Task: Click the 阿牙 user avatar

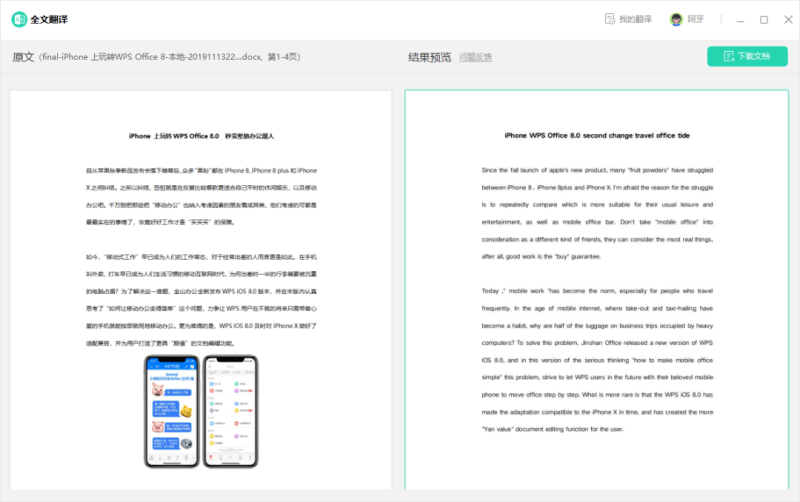Action: (x=676, y=19)
